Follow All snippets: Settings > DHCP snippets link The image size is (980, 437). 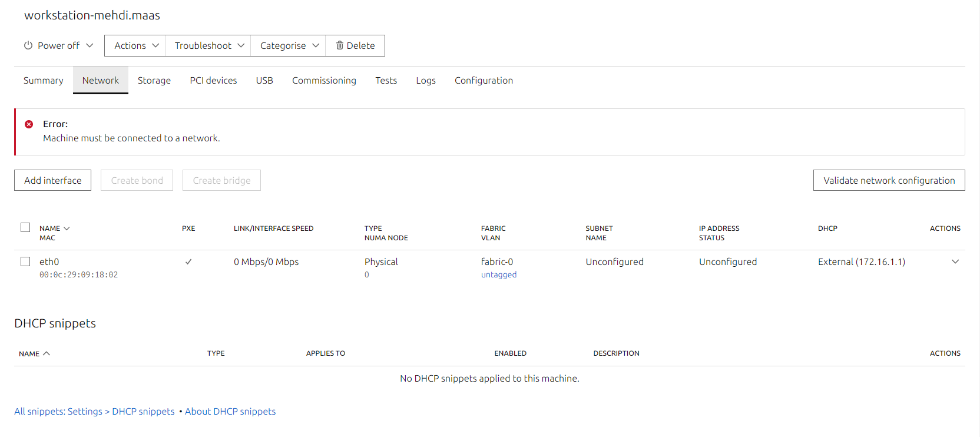coord(94,411)
